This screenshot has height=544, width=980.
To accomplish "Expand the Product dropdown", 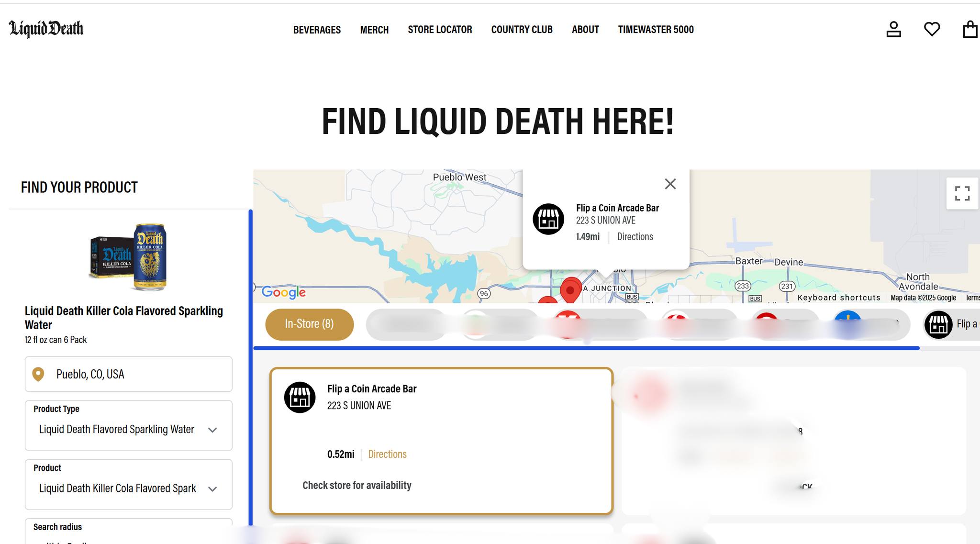I will click(x=128, y=488).
